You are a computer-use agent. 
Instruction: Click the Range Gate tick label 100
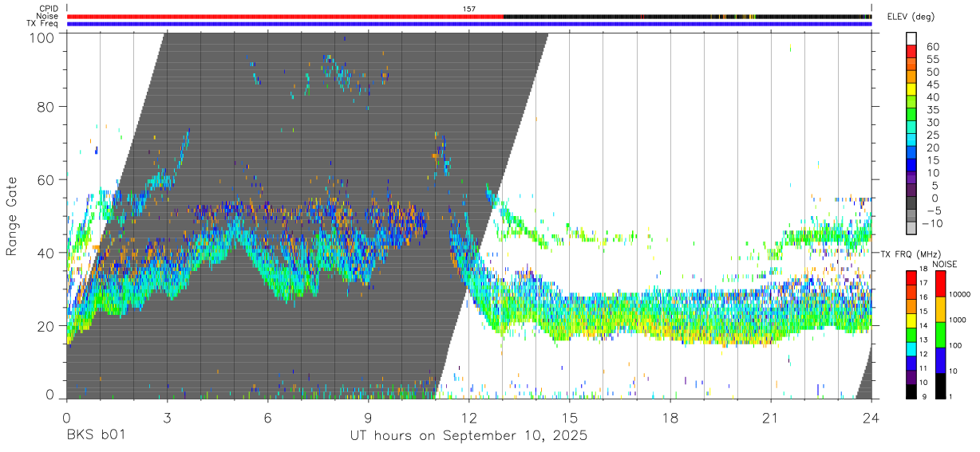[41, 37]
